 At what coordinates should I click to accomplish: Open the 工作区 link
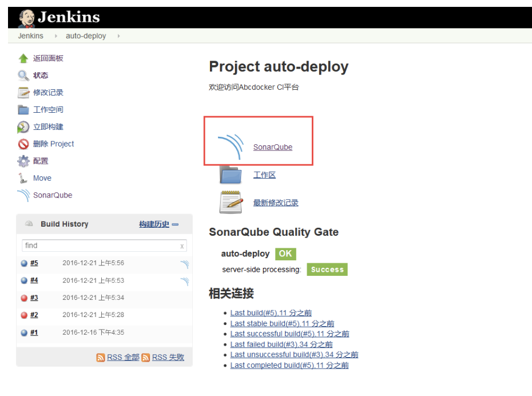click(265, 175)
